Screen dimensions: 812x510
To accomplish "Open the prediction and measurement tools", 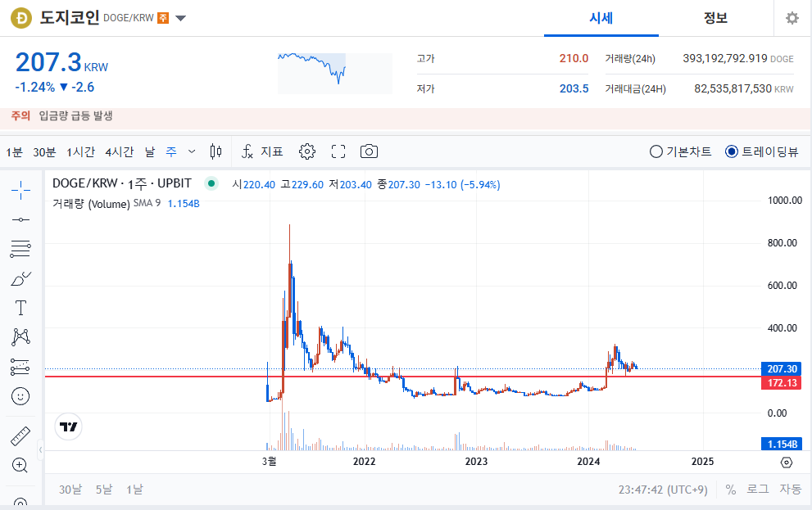I will (x=20, y=367).
